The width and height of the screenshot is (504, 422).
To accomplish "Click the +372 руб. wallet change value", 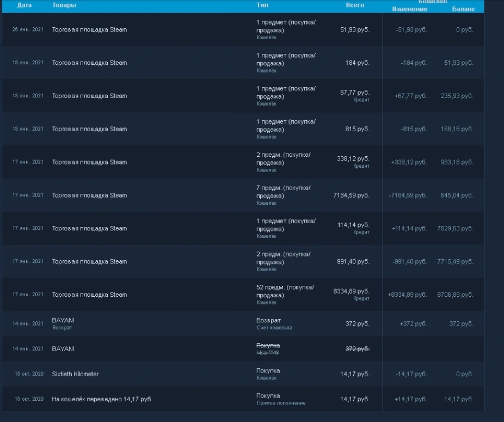I will pyautogui.click(x=413, y=324).
